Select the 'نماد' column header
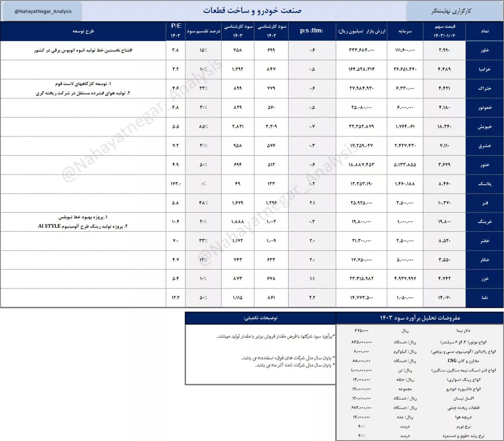This screenshot has width=504, height=441. pos(485,31)
